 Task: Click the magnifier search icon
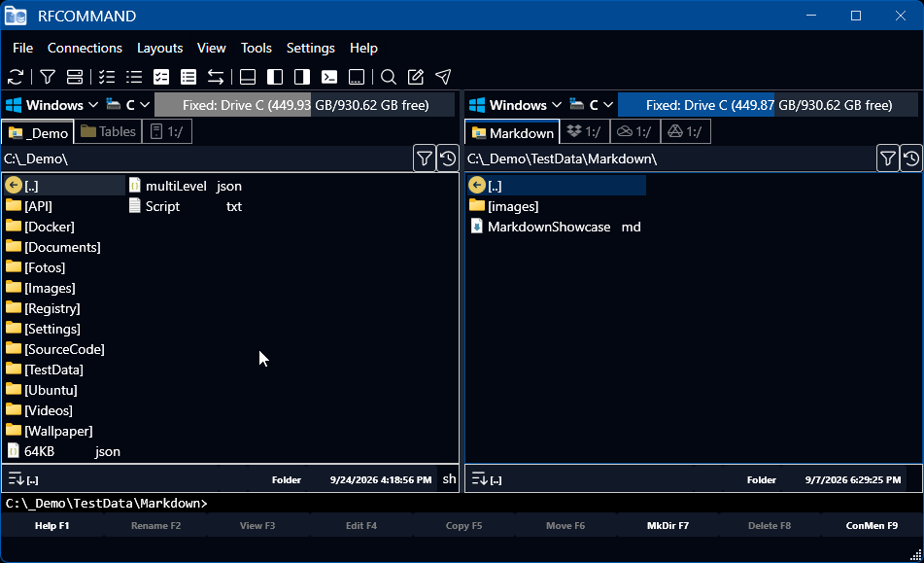[389, 77]
